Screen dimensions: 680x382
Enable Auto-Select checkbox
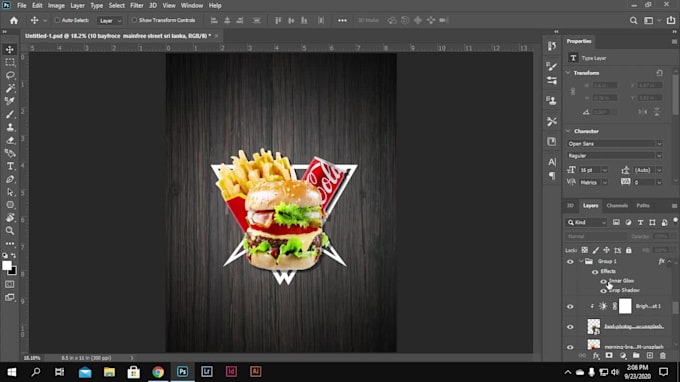point(57,20)
